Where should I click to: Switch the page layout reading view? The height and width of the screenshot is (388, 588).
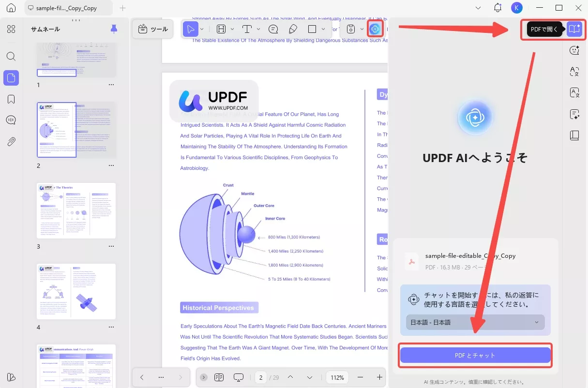pos(219,377)
